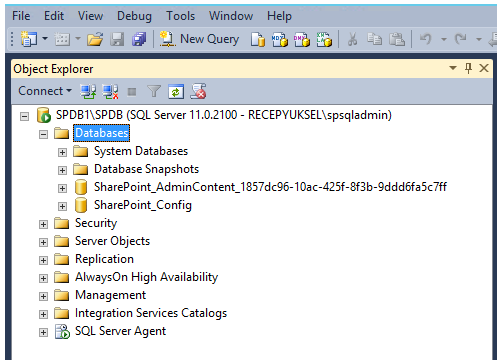The height and width of the screenshot is (360, 504).
Task: Select the Server Objects folder
Action: [x=112, y=241]
